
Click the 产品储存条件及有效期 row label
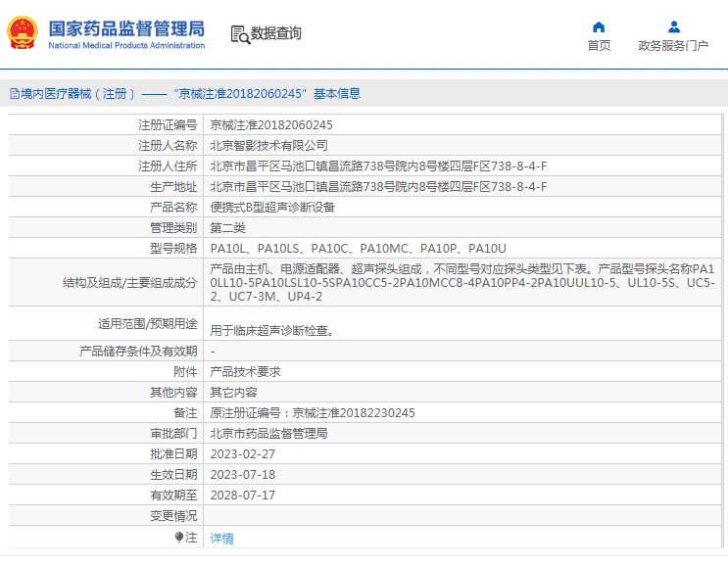(x=138, y=352)
